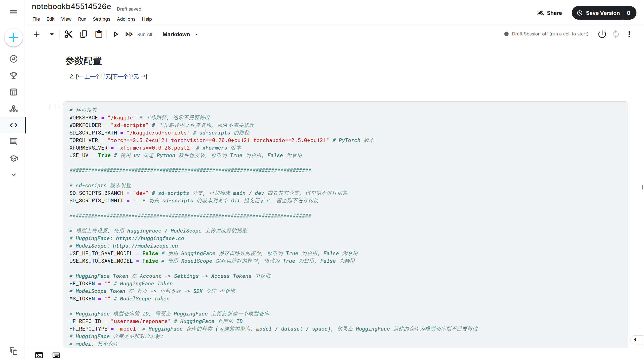Image resolution: width=644 pixels, height=362 pixels.
Task: Click the notebook title notebookb45514526e
Action: 71,7
